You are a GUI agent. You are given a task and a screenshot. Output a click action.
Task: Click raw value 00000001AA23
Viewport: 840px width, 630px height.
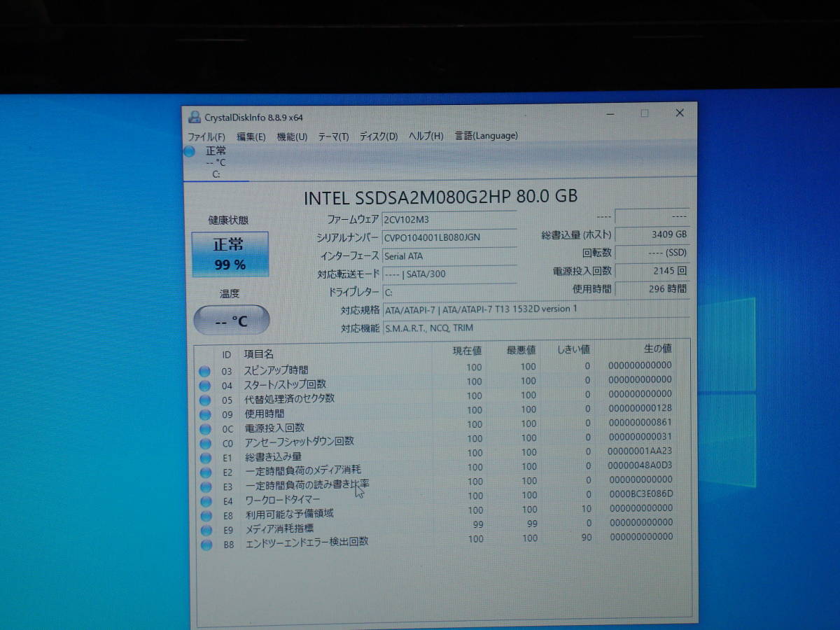coord(640,451)
